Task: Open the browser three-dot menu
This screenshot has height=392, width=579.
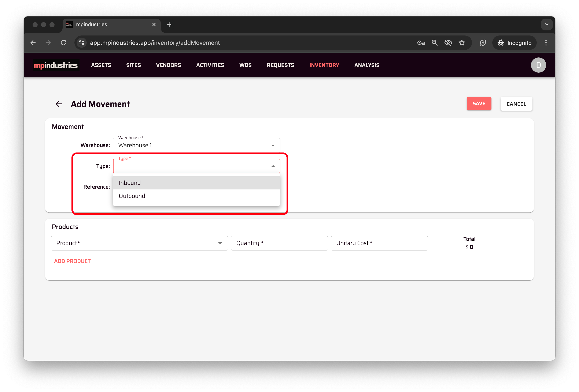Action: point(546,43)
